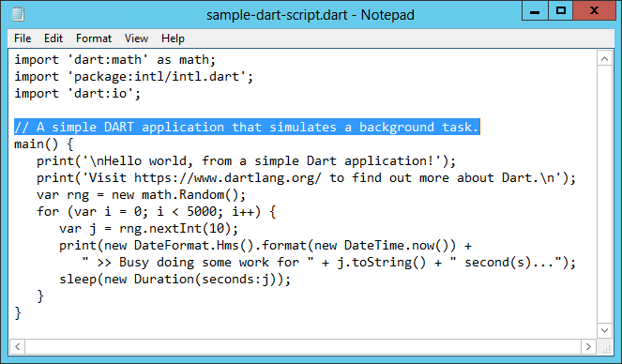Click the sleep(new Duration line
The width and height of the screenshot is (622, 364).
[174, 280]
